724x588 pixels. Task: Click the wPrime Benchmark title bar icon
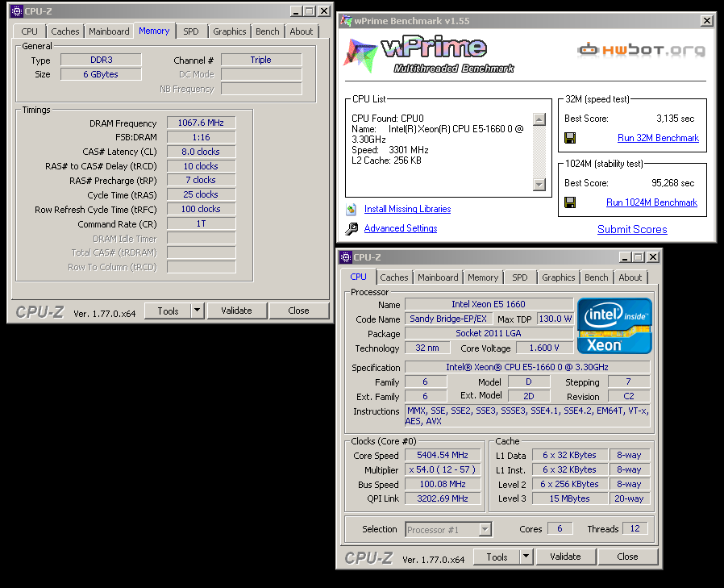pos(347,21)
